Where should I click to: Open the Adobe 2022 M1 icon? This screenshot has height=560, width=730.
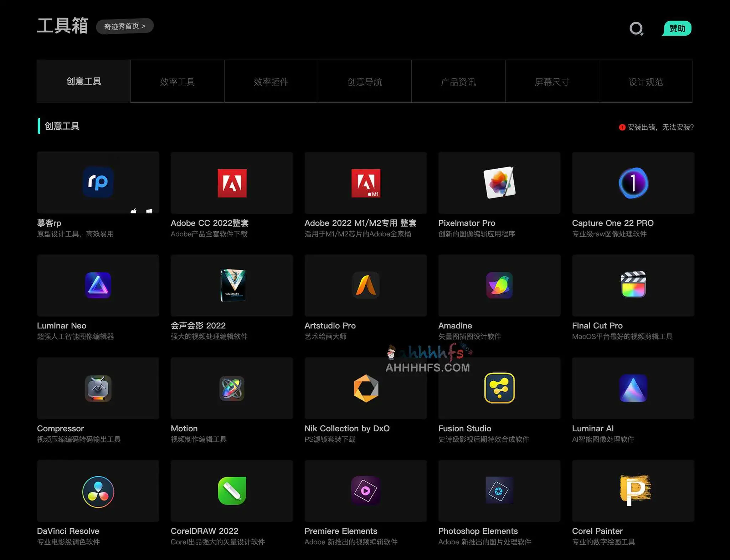pyautogui.click(x=366, y=183)
